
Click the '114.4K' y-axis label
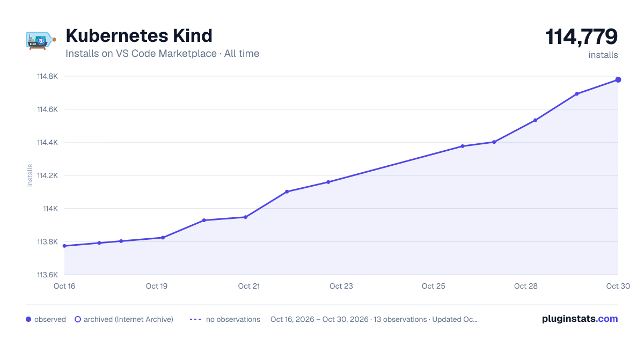click(x=47, y=143)
